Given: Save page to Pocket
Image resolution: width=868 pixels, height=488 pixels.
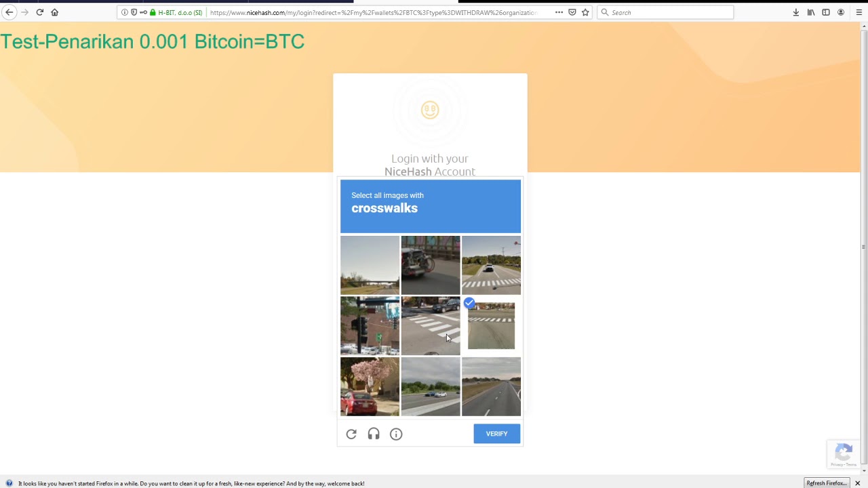Looking at the screenshot, I should tap(572, 12).
